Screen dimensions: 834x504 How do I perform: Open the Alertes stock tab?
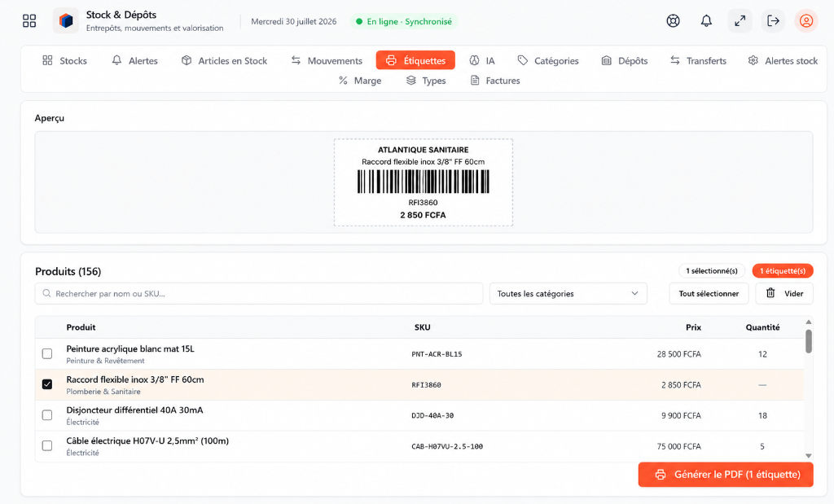(x=783, y=60)
